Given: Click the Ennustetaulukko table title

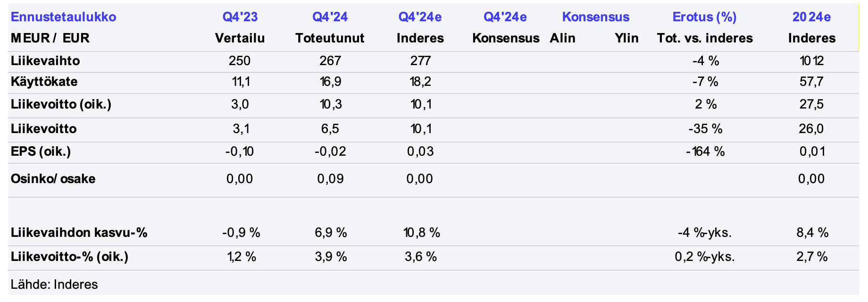Looking at the screenshot, I should pyautogui.click(x=63, y=17).
